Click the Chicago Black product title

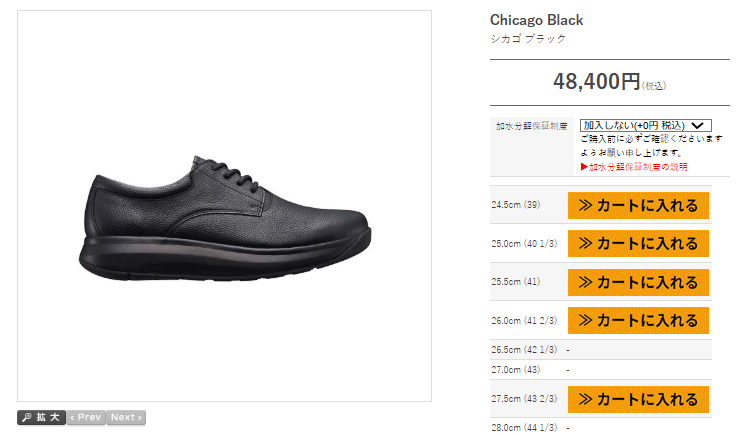pos(536,20)
